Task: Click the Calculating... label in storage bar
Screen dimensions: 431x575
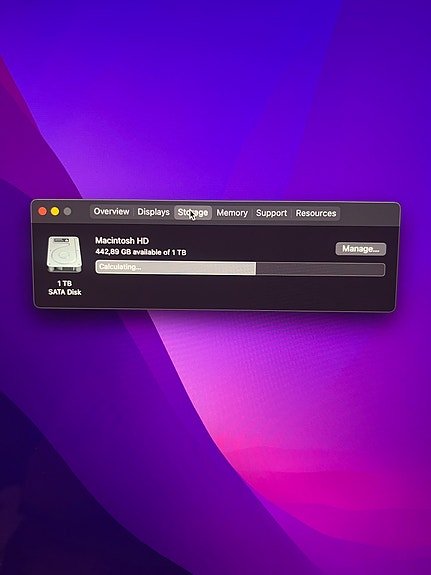Action: click(x=120, y=267)
